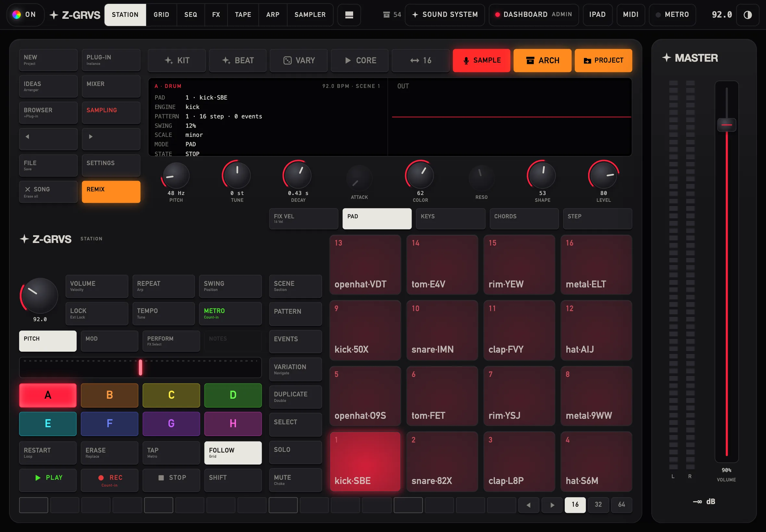The width and height of the screenshot is (766, 532).
Task: Toggle the FOLLOW Grid button
Action: pos(233,453)
